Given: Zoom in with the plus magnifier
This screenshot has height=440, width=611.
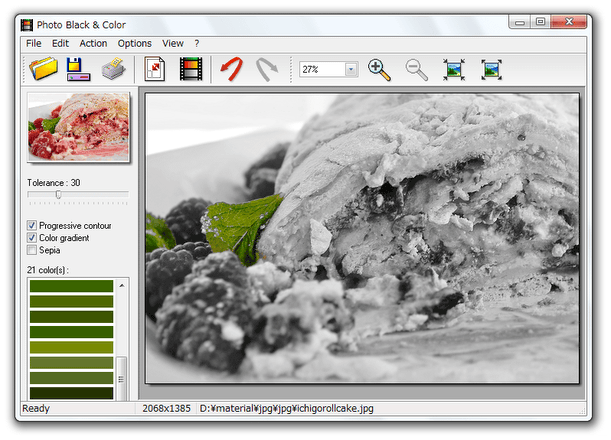Looking at the screenshot, I should tap(379, 70).
